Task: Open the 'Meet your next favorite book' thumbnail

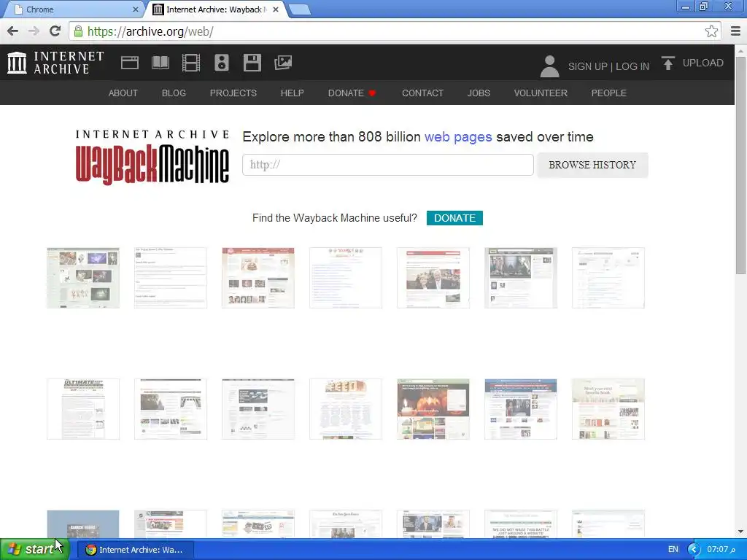Action: [608, 409]
